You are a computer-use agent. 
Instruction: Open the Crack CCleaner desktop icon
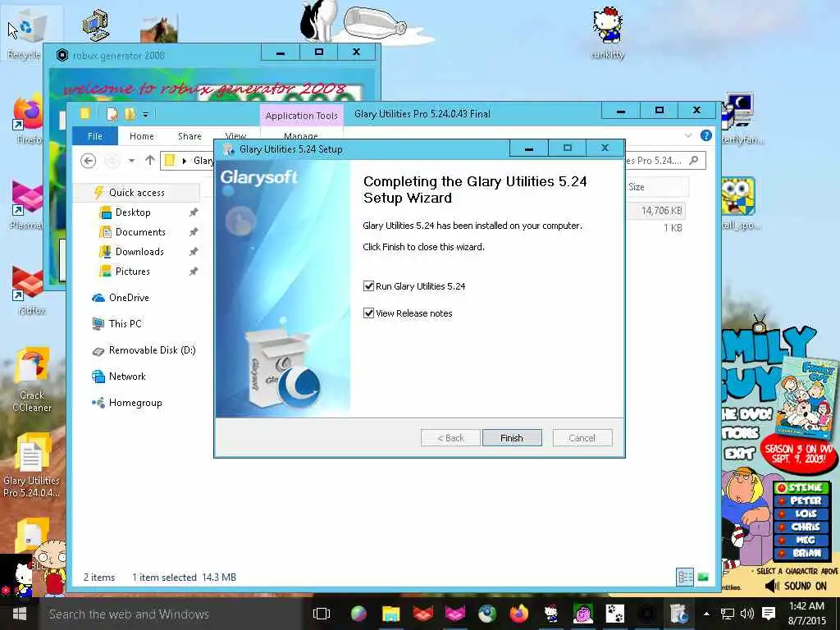pos(32,381)
